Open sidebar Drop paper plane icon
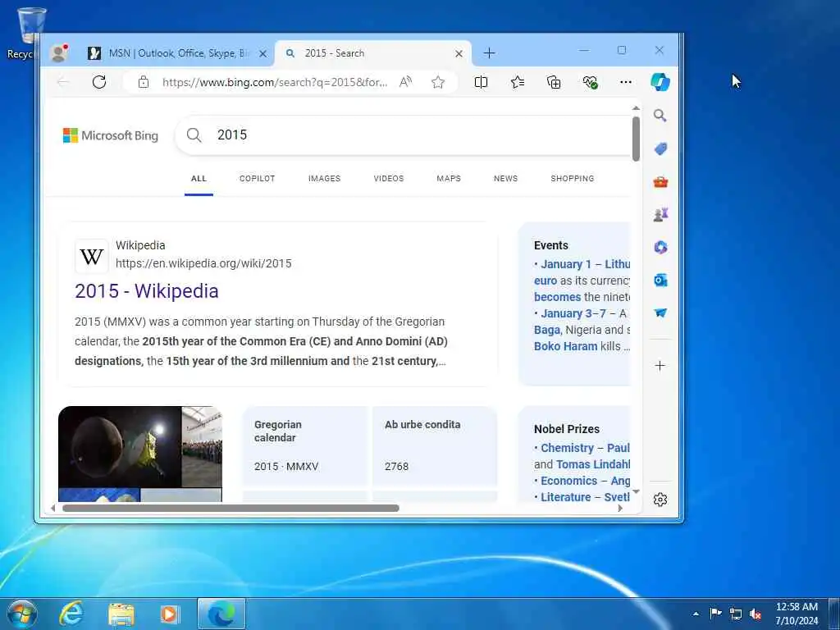This screenshot has width=840, height=630. pyautogui.click(x=660, y=313)
